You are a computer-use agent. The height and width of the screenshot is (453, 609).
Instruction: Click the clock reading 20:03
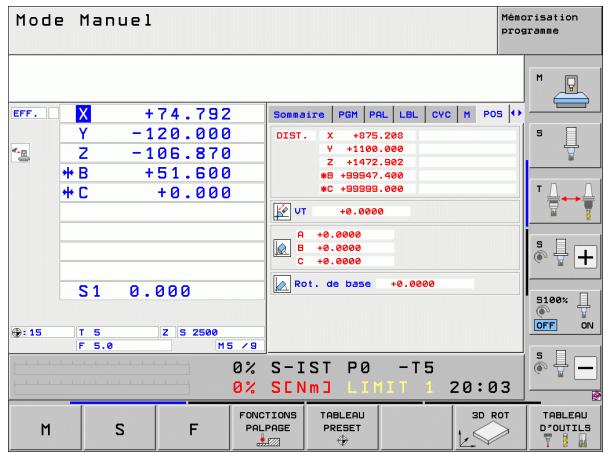[480, 387]
